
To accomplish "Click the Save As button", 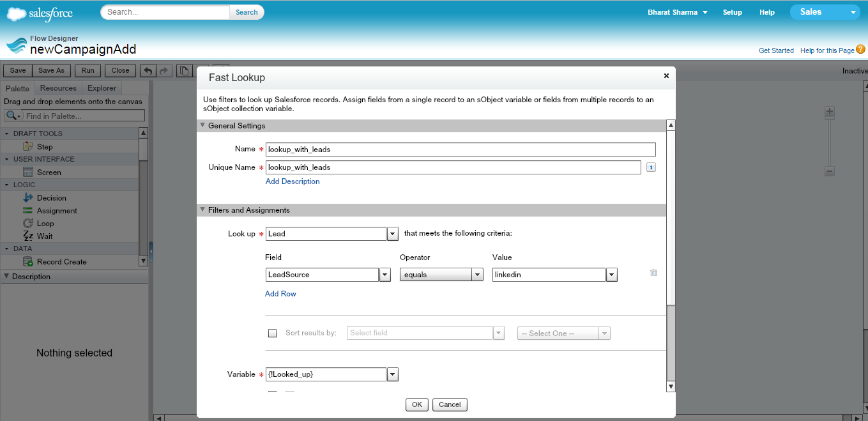I will [x=51, y=70].
